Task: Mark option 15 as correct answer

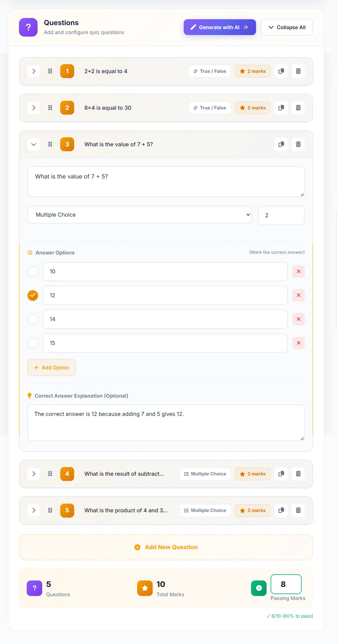Action: pos(33,343)
